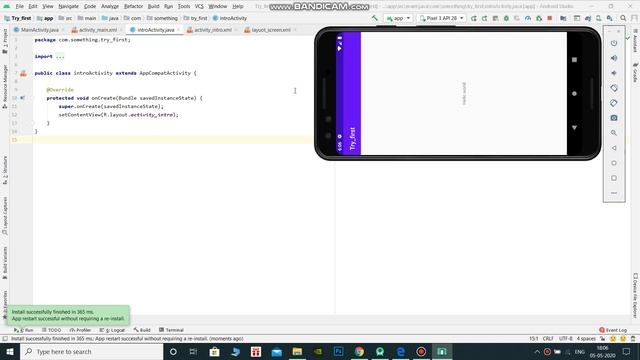Click the emulator Back triangle button
640x360 pixels.
point(614,148)
